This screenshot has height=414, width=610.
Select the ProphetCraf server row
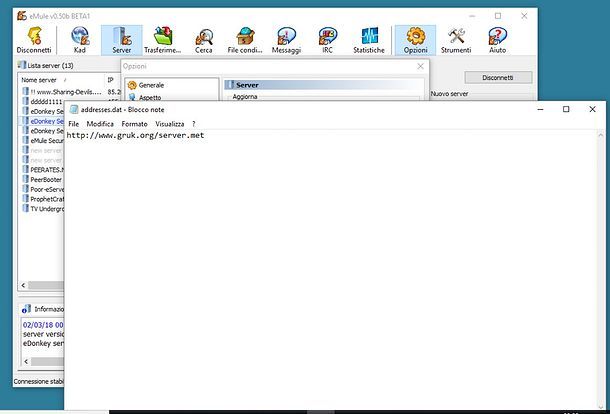coord(43,199)
